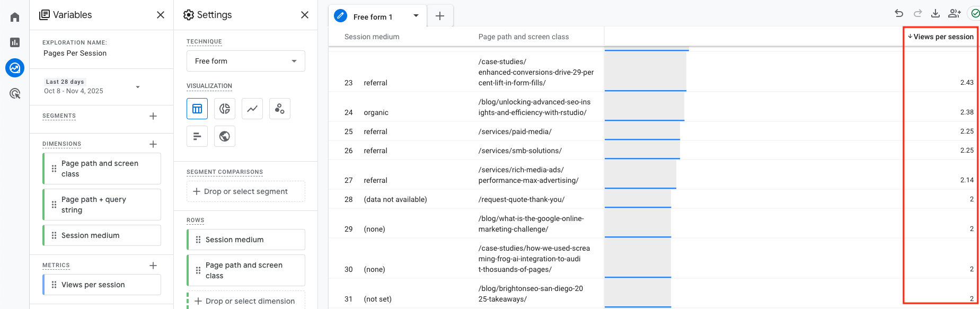The height and width of the screenshot is (309, 980).
Task: Open the Explore icon in sidebar
Action: [x=15, y=68]
